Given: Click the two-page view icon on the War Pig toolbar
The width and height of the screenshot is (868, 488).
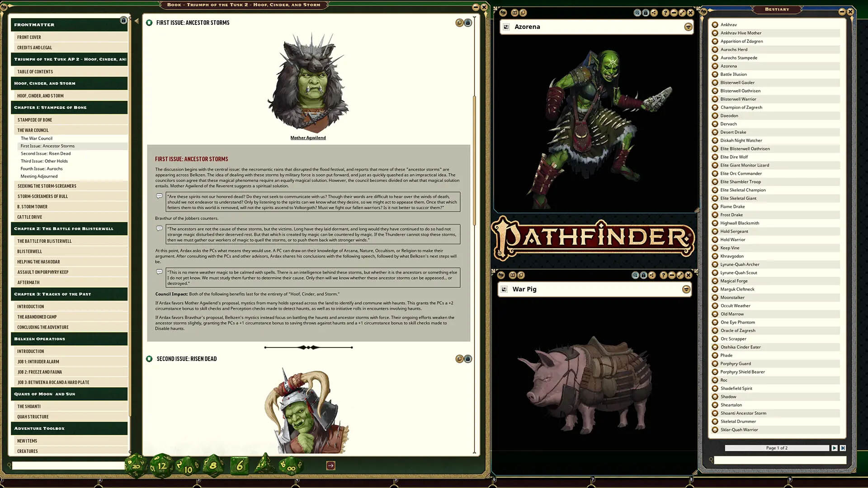Looking at the screenshot, I should click(512, 275).
